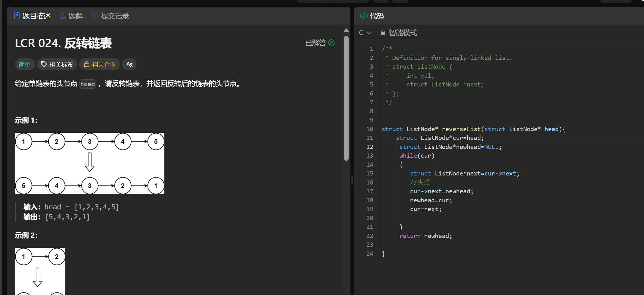The height and width of the screenshot is (295, 644).
Task: Switch to the 题解 tab
Action: 71,16
